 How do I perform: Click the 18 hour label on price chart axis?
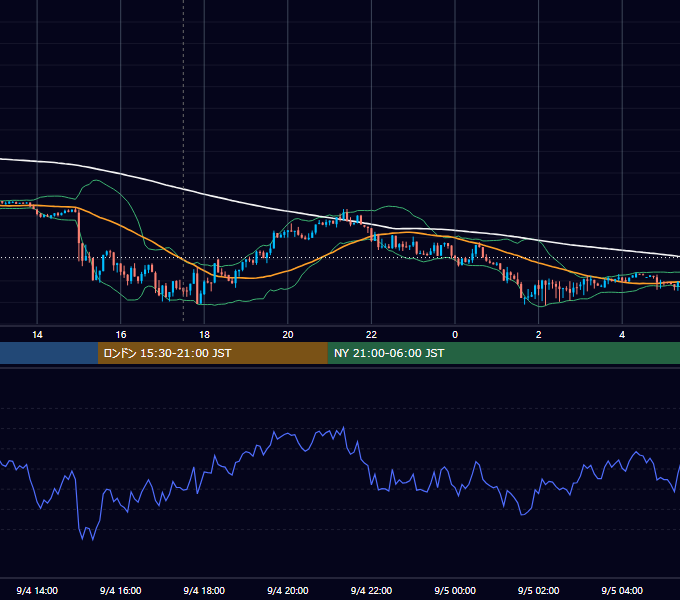[204, 335]
